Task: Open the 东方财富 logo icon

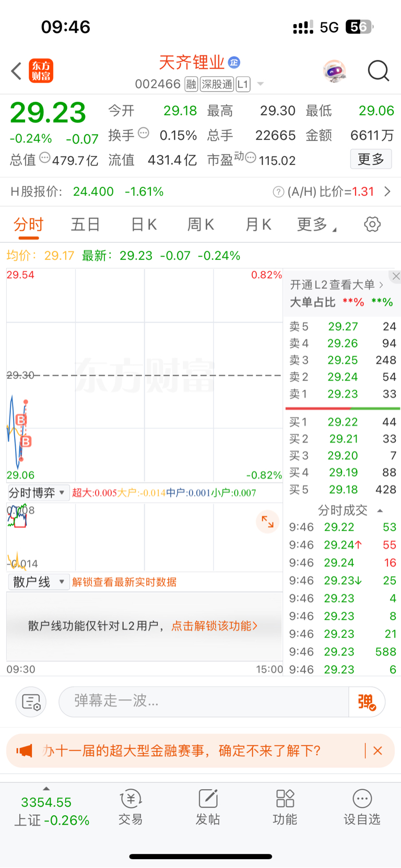Action: 41,71
